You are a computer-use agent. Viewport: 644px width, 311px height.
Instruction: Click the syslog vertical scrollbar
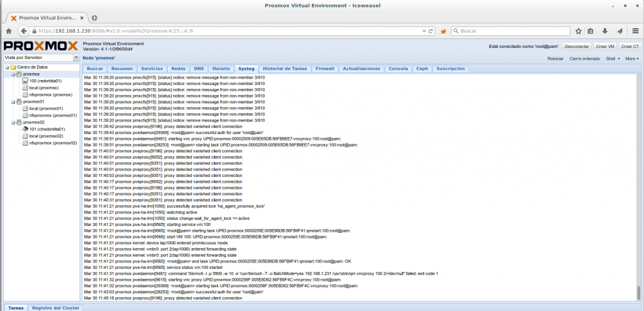640,189
